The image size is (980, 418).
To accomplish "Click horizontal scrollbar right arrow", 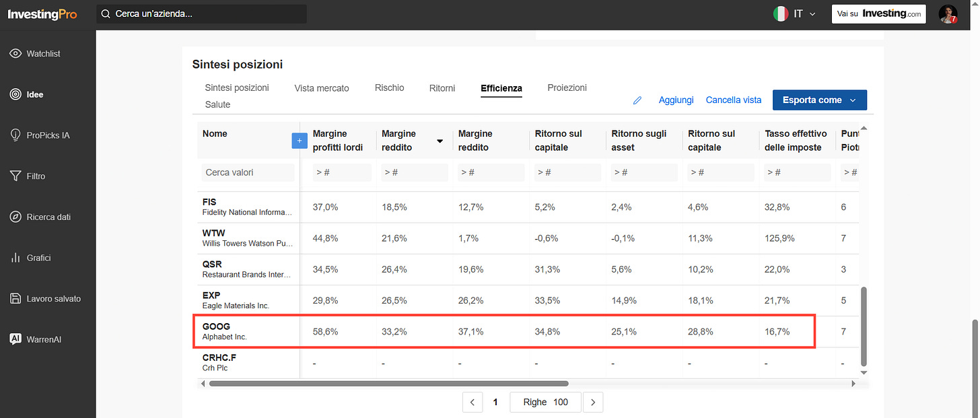I will [853, 384].
